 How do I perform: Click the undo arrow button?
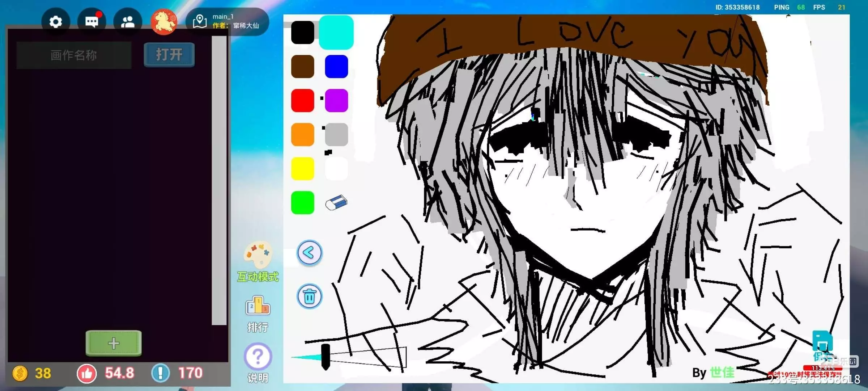coord(309,253)
